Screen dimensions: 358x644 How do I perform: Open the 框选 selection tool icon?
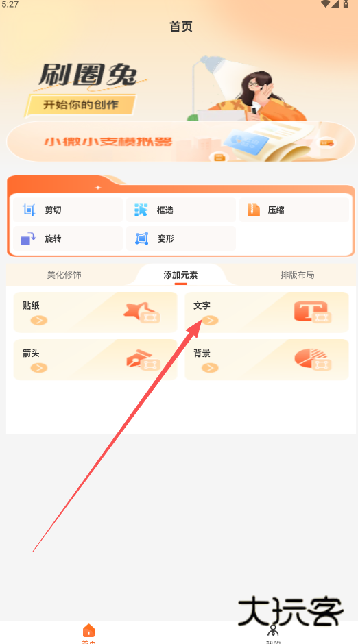pos(141,210)
